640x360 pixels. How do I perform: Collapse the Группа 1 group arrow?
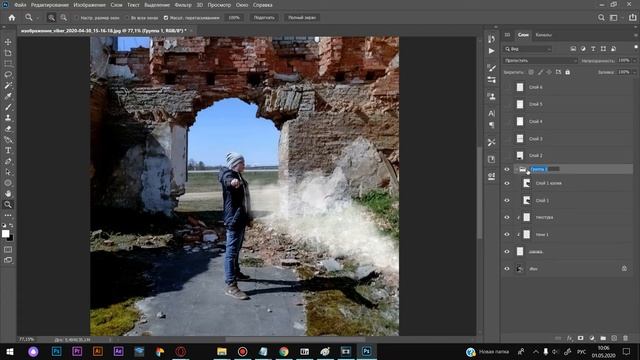[x=516, y=169]
